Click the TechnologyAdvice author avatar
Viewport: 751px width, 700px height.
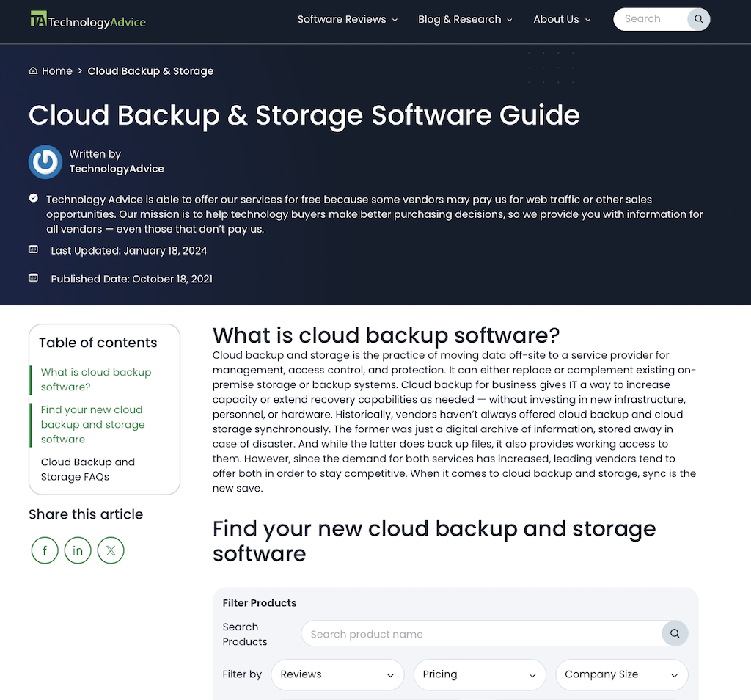(x=45, y=162)
